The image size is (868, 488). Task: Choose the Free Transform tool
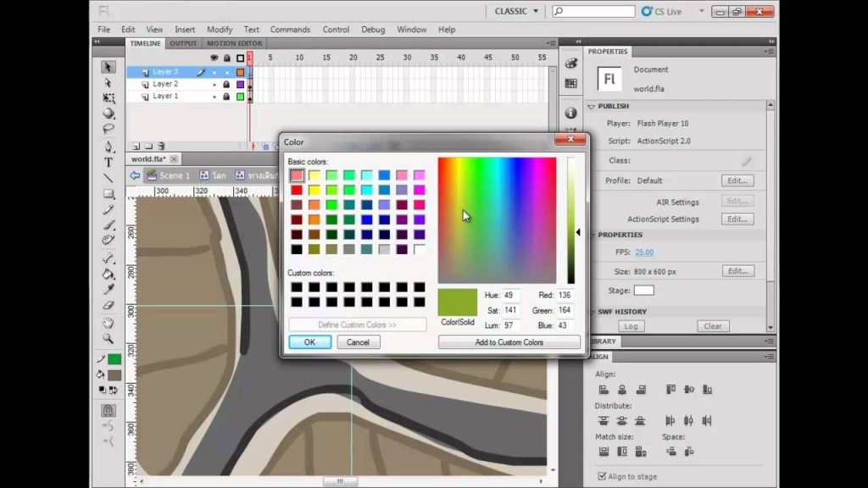click(108, 98)
